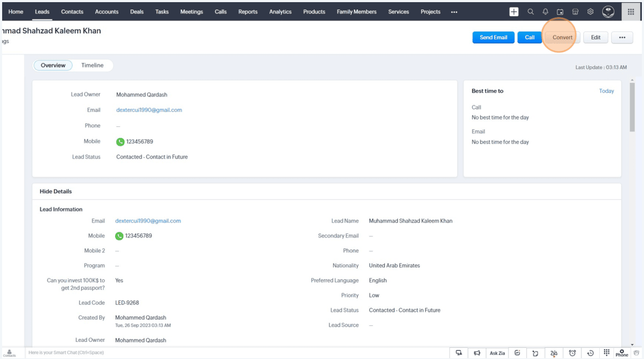
Task: Click green phone icon beside top Mobile number
Action: click(120, 141)
